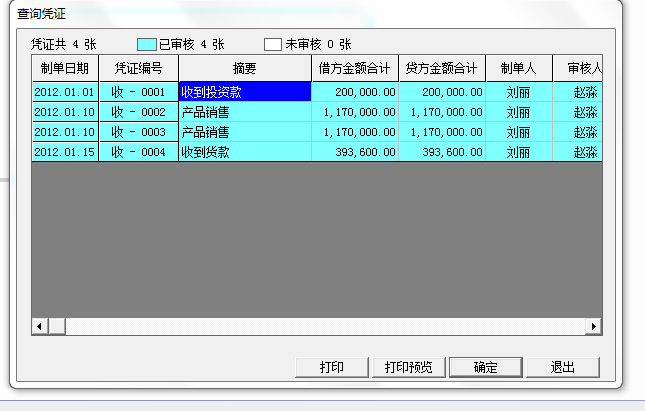Click the 未审核 0 张 label

coord(318,44)
